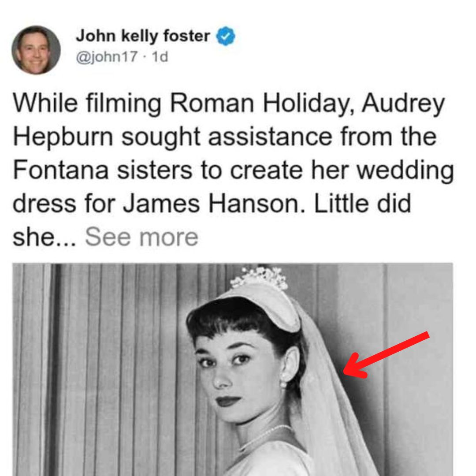This screenshot has height=476, width=476.
Task: Click the name James Hanson in post
Action: click(211, 203)
